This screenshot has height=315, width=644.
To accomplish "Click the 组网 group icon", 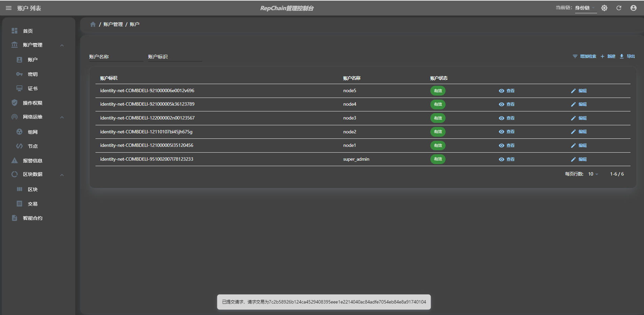I will [20, 132].
